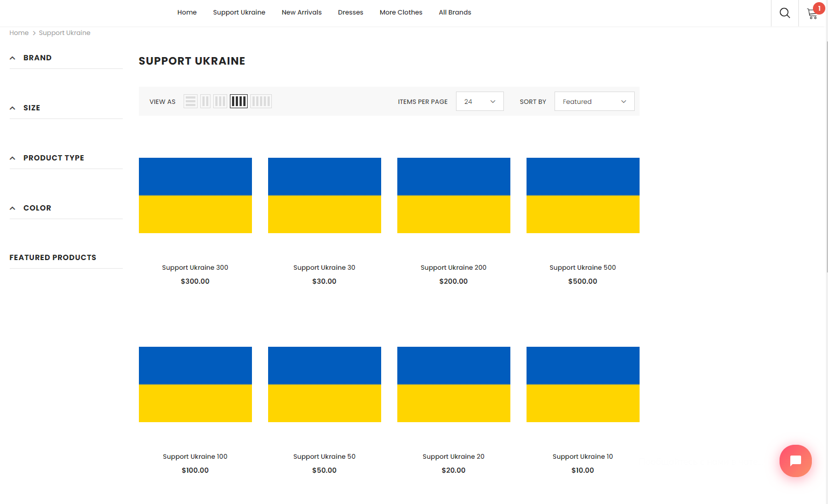
Task: Click the Support Ukraine 10 flag image
Action: pyautogui.click(x=583, y=384)
